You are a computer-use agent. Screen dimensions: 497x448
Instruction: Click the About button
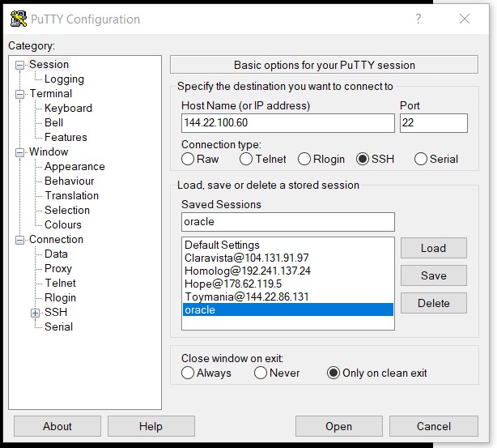57,426
